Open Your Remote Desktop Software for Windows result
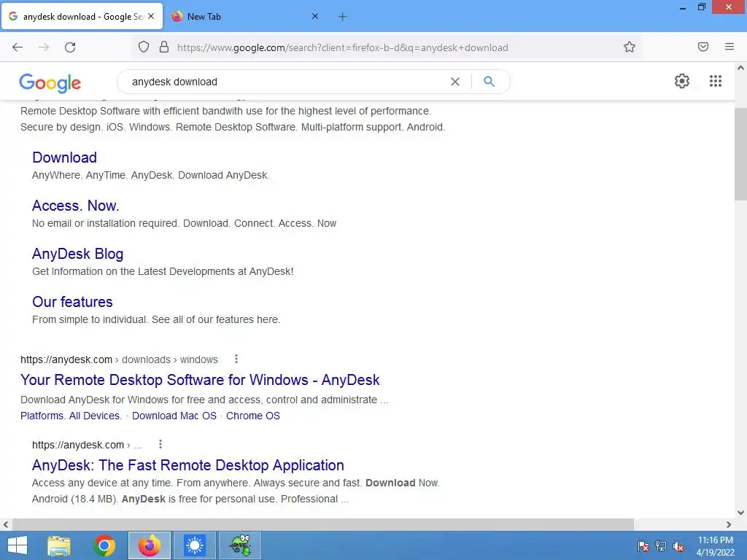This screenshot has height=560, width=747. [200, 380]
